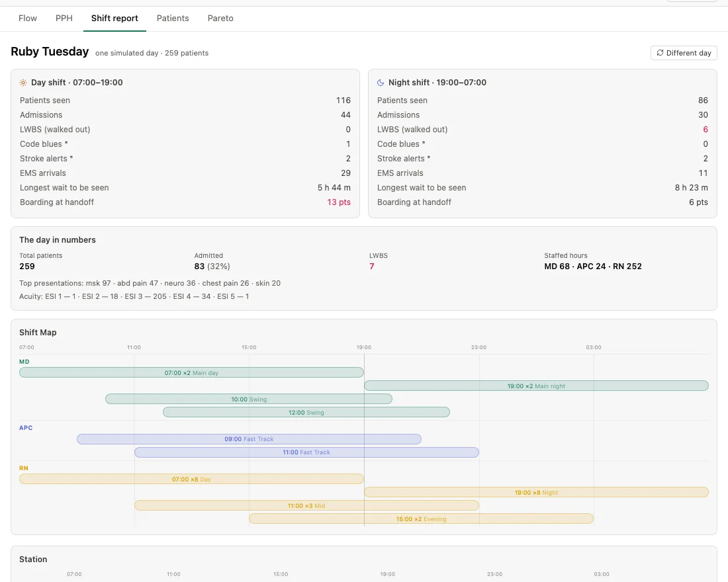Viewport: 728px width, 582px height.
Task: Click the 23:00 tick on Shift Map axis
Action: [478, 347]
